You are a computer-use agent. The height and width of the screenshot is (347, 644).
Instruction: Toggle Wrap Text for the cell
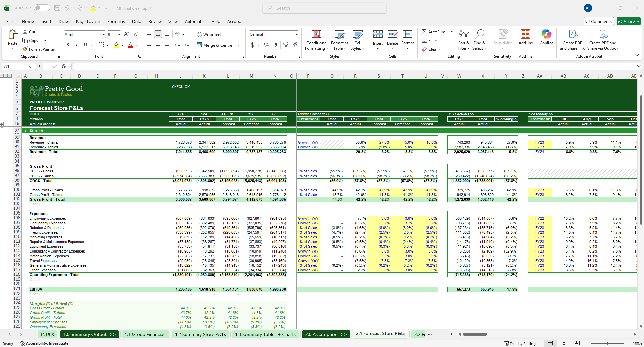tap(209, 34)
